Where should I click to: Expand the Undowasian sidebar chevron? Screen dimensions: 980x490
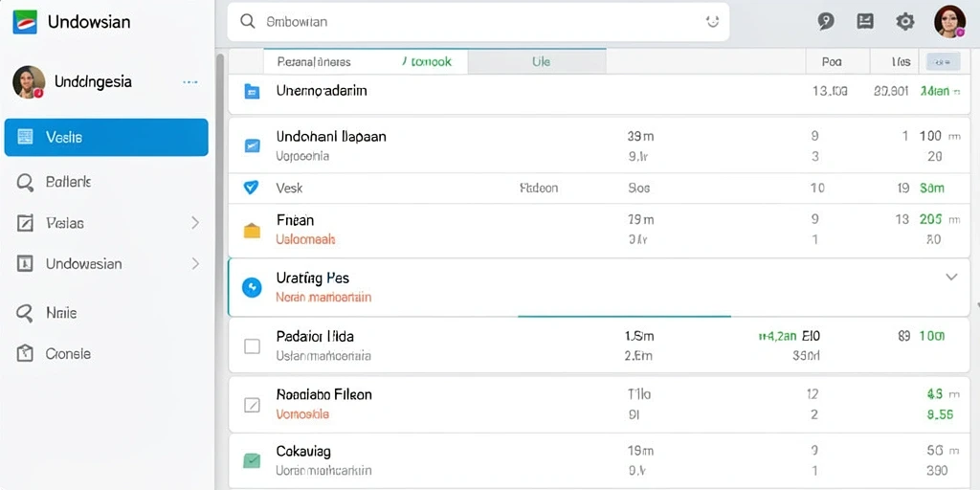coord(195,264)
